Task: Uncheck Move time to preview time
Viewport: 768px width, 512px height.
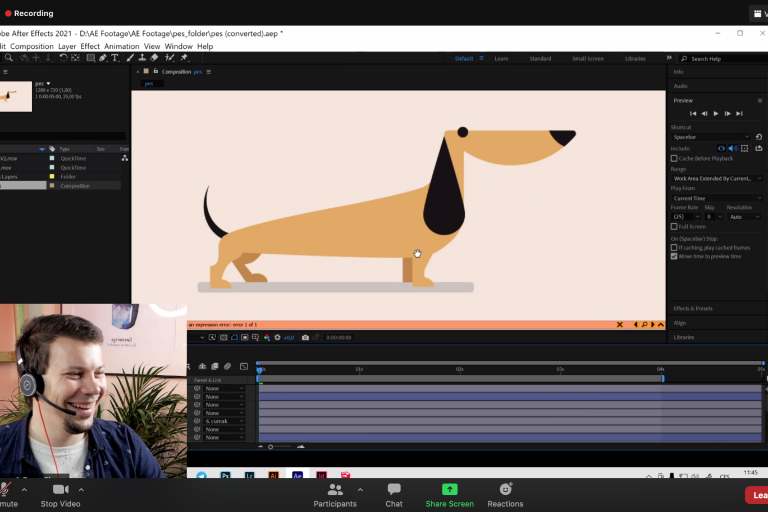Action: tap(674, 256)
